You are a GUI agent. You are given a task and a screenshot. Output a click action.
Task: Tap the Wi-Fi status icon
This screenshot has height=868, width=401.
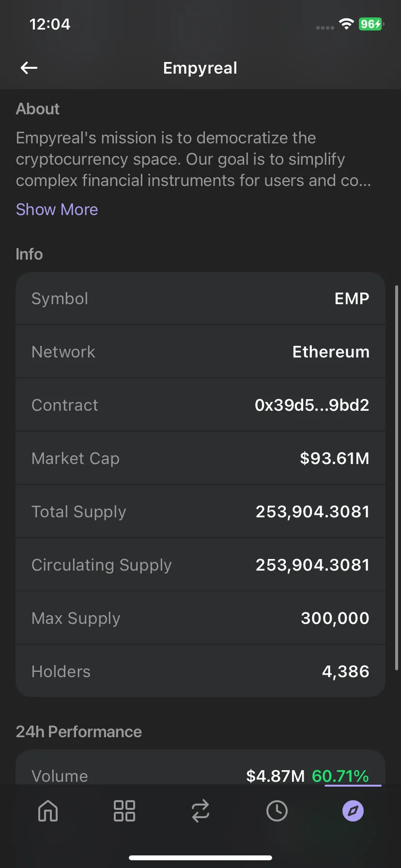coord(346,24)
